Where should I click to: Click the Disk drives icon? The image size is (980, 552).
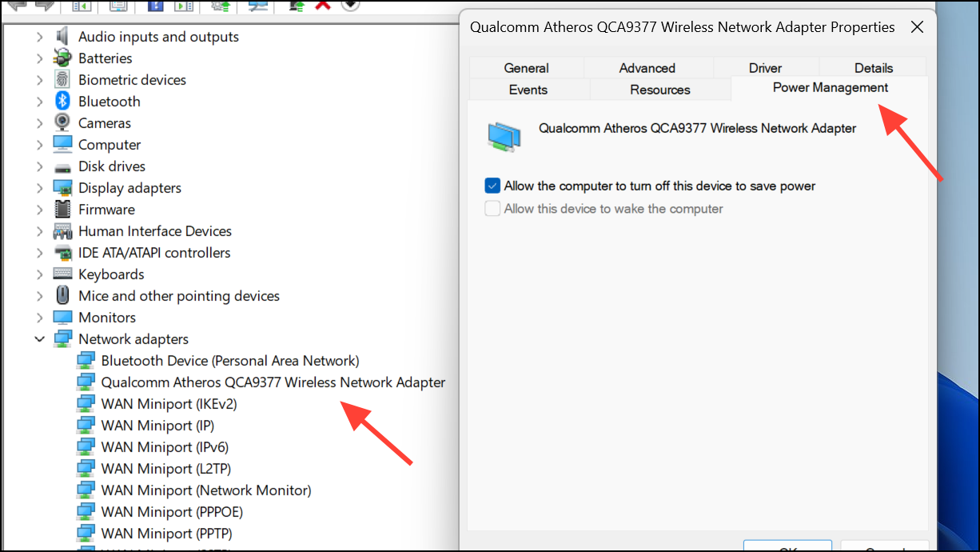pos(62,167)
